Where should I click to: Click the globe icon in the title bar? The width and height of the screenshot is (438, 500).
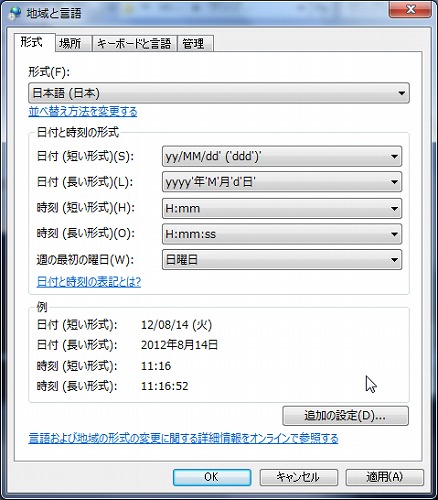click(x=15, y=13)
